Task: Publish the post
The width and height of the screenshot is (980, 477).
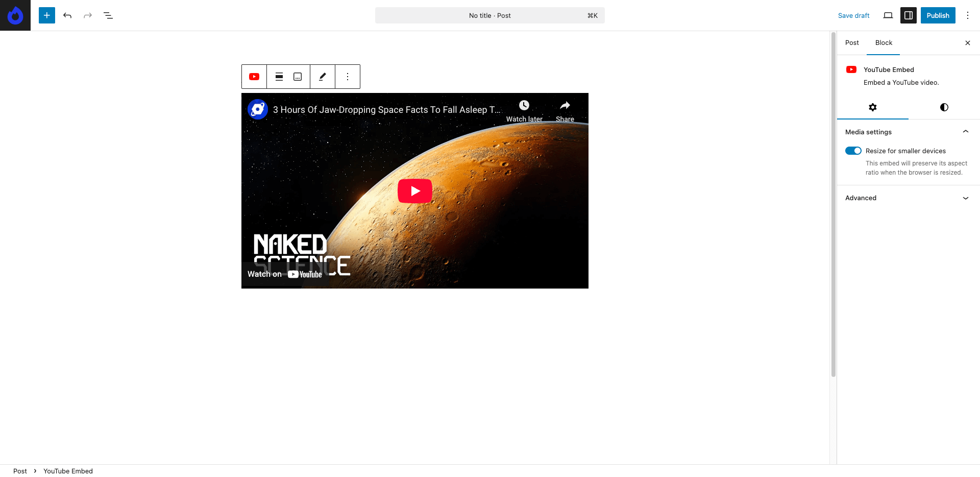Action: point(938,15)
